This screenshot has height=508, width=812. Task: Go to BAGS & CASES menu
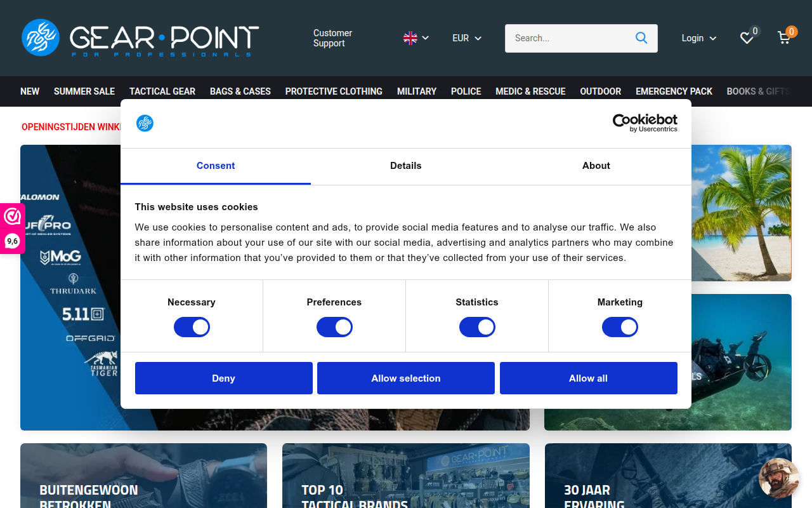[240, 91]
